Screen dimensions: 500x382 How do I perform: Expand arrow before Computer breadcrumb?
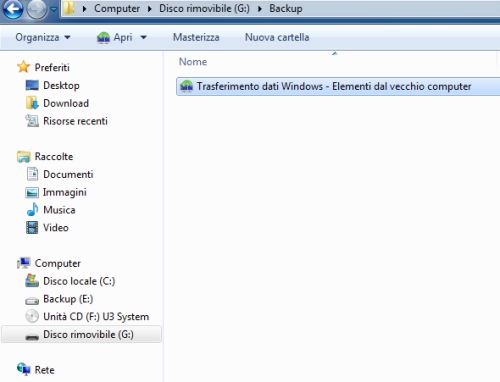(x=84, y=9)
